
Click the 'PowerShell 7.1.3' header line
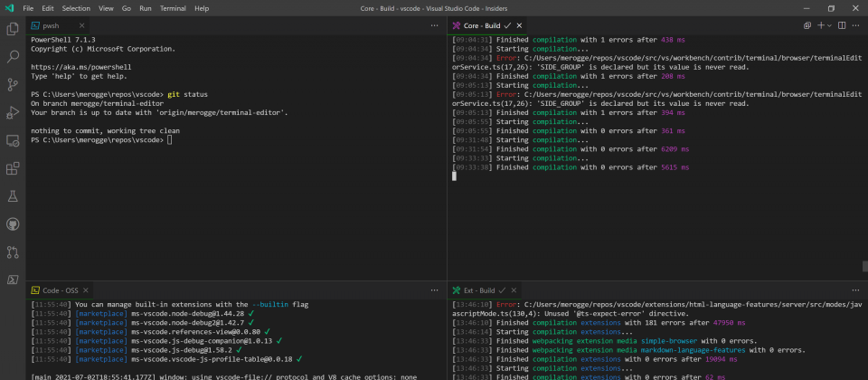point(63,40)
